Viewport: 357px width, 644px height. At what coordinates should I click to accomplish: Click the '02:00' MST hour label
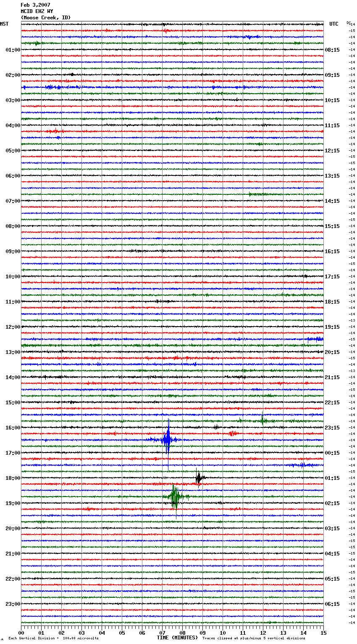[13, 75]
